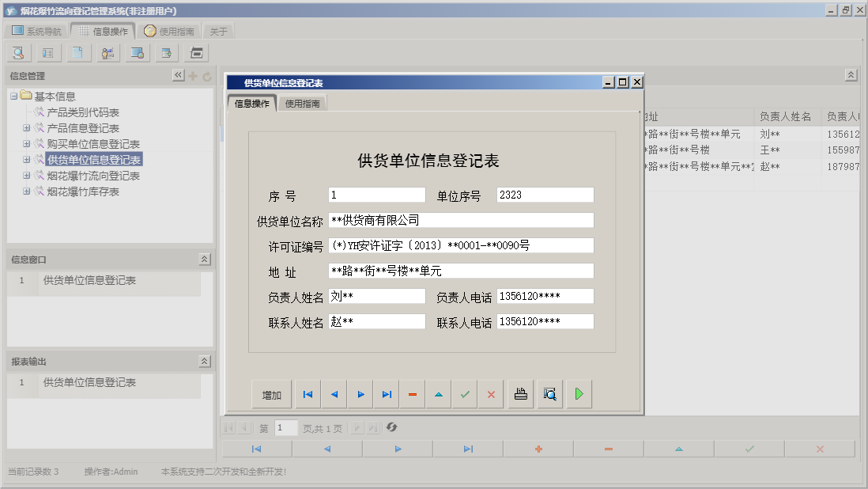Image resolution: width=868 pixels, height=489 pixels.
Task: Click the print icon in the dialog
Action: (519, 393)
